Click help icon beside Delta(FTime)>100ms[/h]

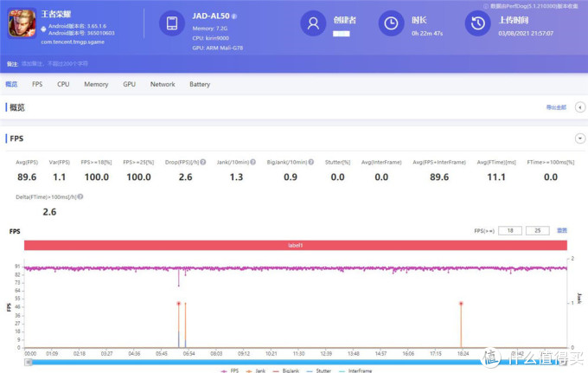click(80, 196)
